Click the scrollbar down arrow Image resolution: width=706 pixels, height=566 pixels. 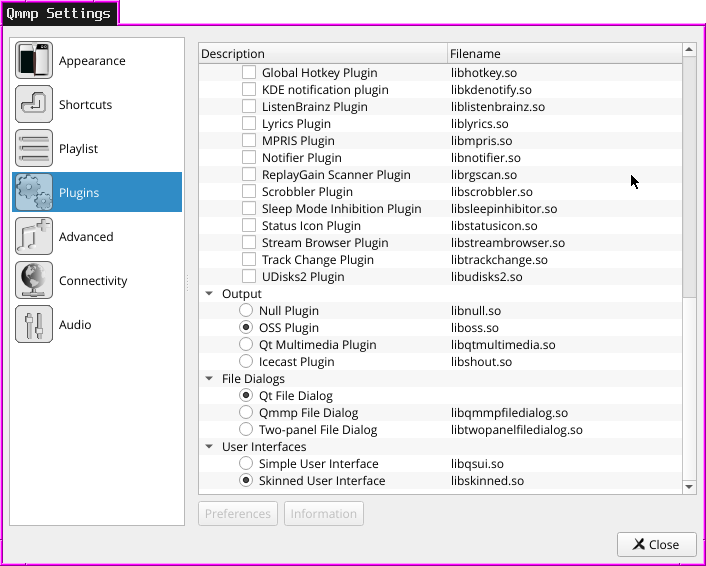pos(689,486)
